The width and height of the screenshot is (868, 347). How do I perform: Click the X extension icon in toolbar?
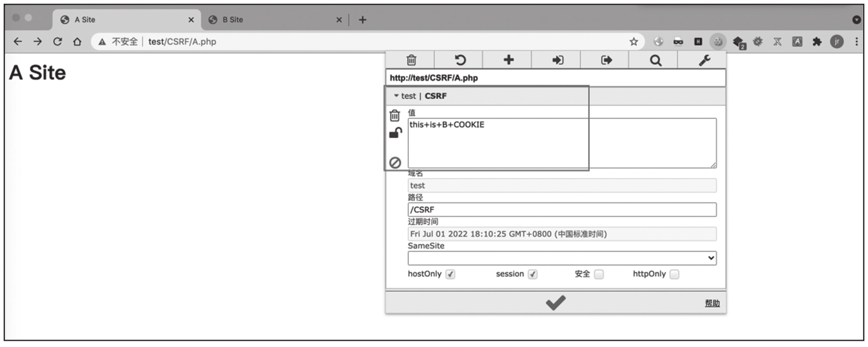(777, 41)
